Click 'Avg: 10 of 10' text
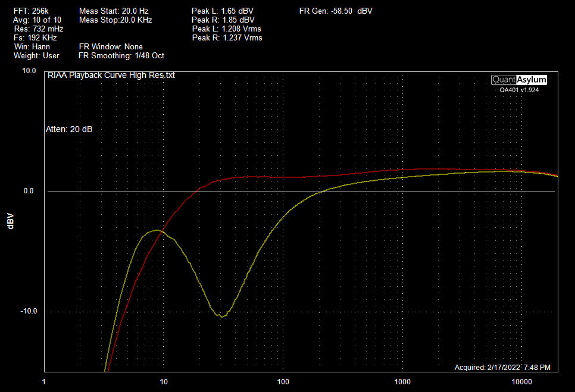575x392 pixels. [x=37, y=20]
